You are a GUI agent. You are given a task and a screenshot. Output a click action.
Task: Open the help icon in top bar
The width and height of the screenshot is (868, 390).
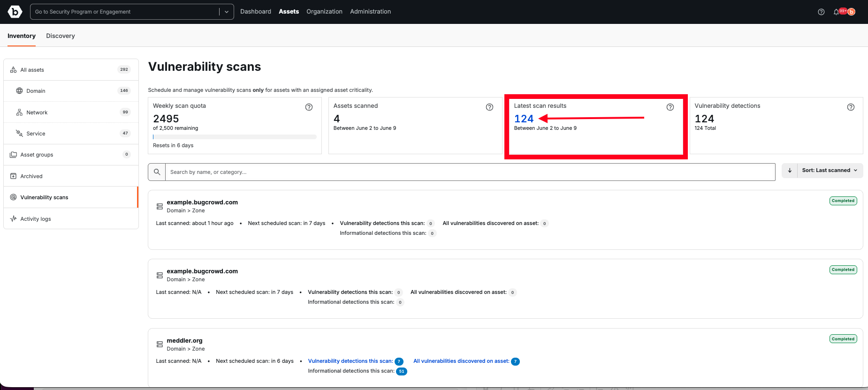(821, 12)
